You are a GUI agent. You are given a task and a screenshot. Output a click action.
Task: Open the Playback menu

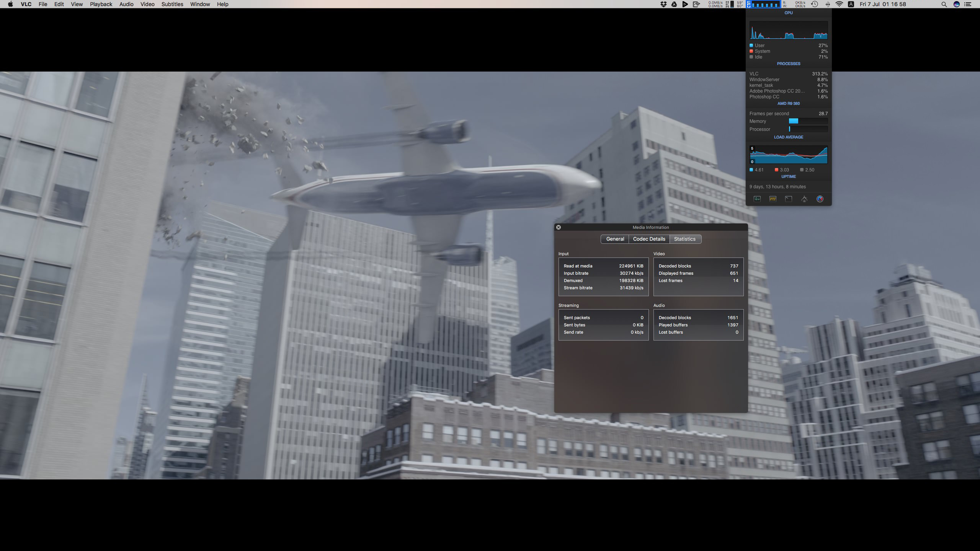[x=101, y=4]
